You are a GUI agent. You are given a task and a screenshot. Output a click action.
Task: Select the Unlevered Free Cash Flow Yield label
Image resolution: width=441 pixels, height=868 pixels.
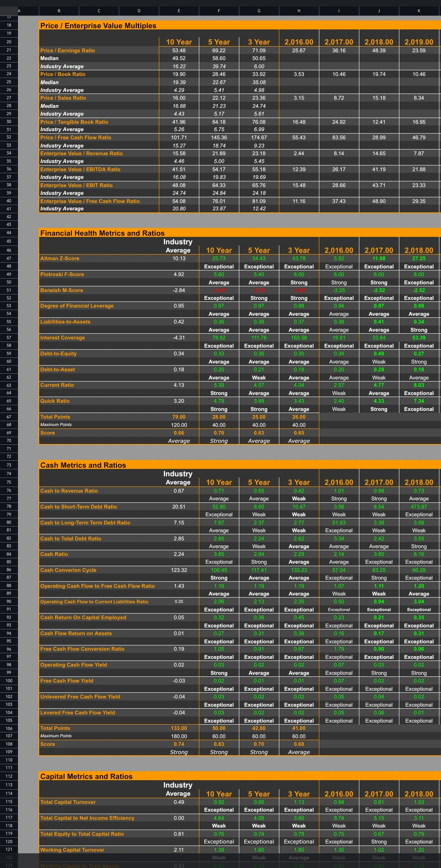pos(80,697)
